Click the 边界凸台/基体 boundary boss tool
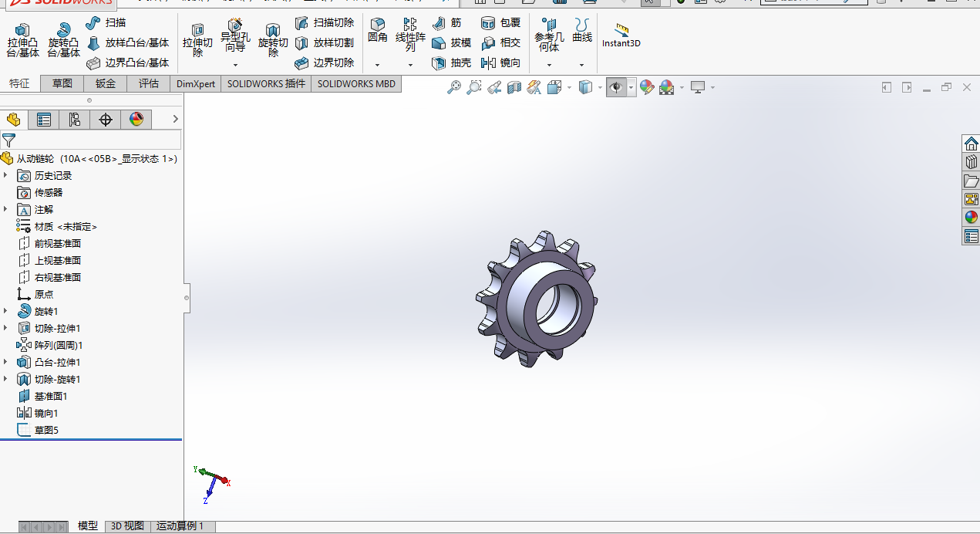 coord(127,63)
